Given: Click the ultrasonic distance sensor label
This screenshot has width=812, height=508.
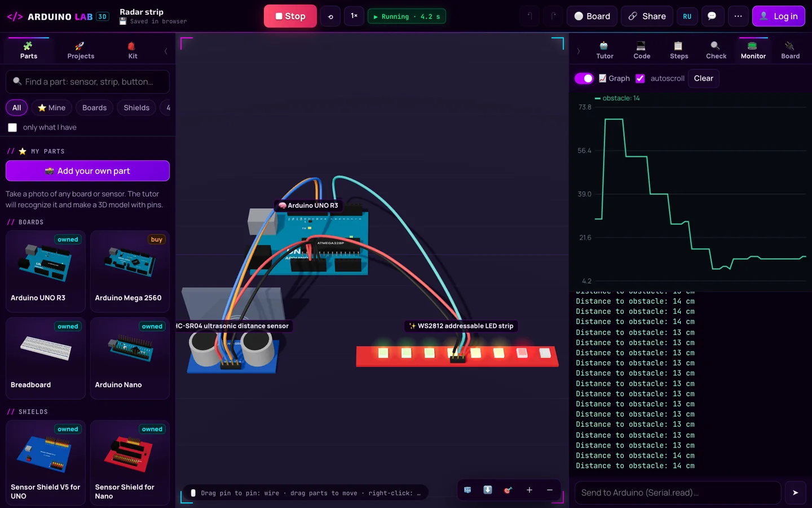Looking at the screenshot, I should [234, 326].
